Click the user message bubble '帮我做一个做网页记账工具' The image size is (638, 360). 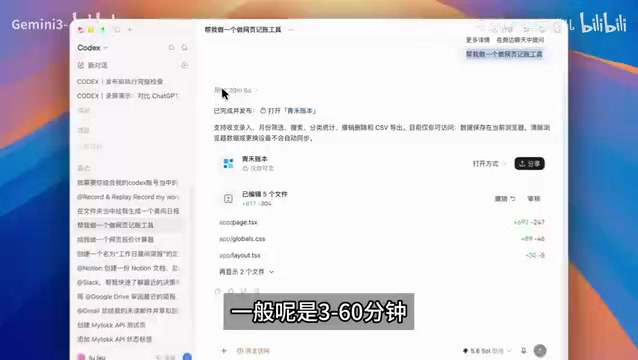pyautogui.click(x=504, y=54)
